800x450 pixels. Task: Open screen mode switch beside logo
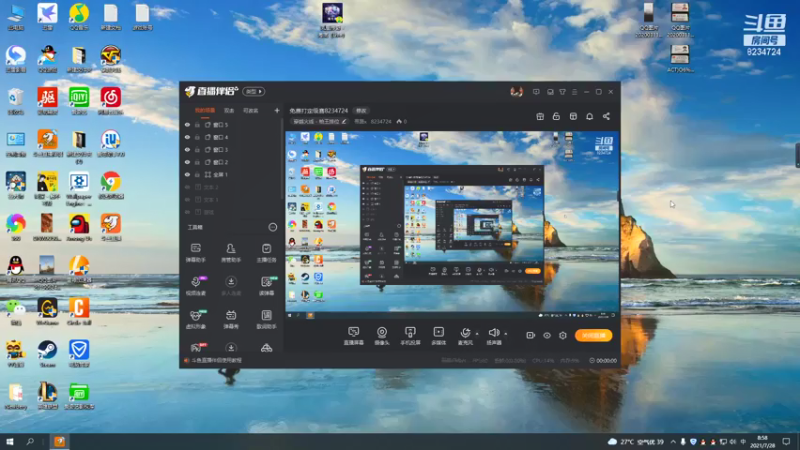(254, 91)
